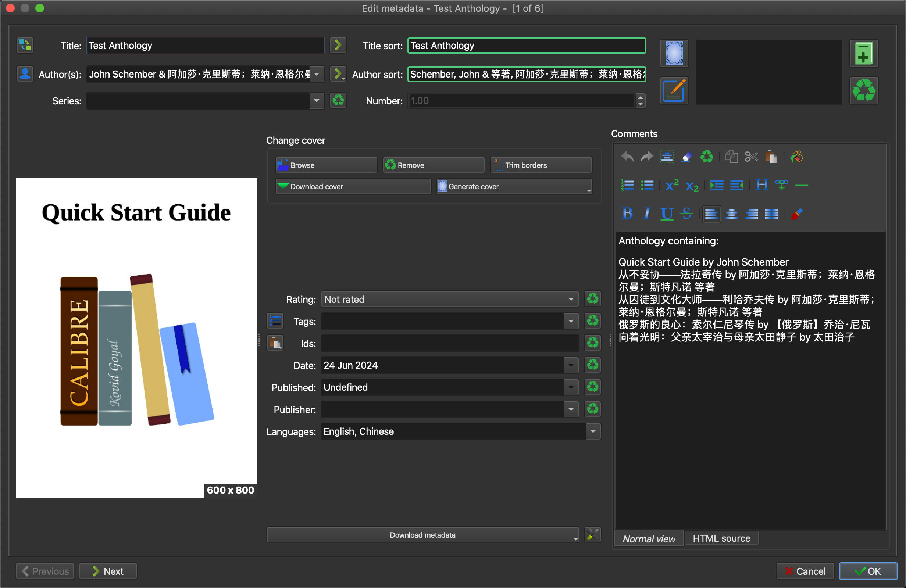The image size is (906, 588).
Task: Click the configure metadata download tools icon
Action: [592, 535]
